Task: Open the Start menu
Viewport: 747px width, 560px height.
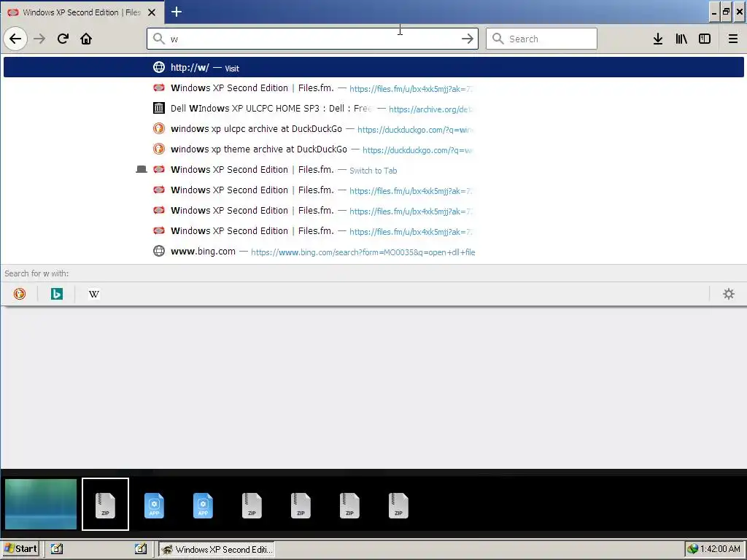Action: (x=20, y=548)
